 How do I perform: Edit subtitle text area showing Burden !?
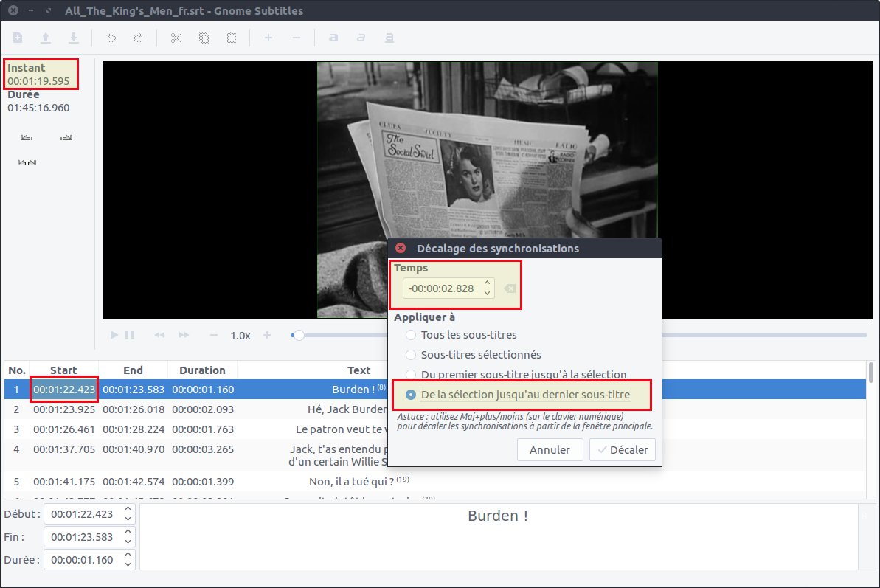click(x=499, y=536)
